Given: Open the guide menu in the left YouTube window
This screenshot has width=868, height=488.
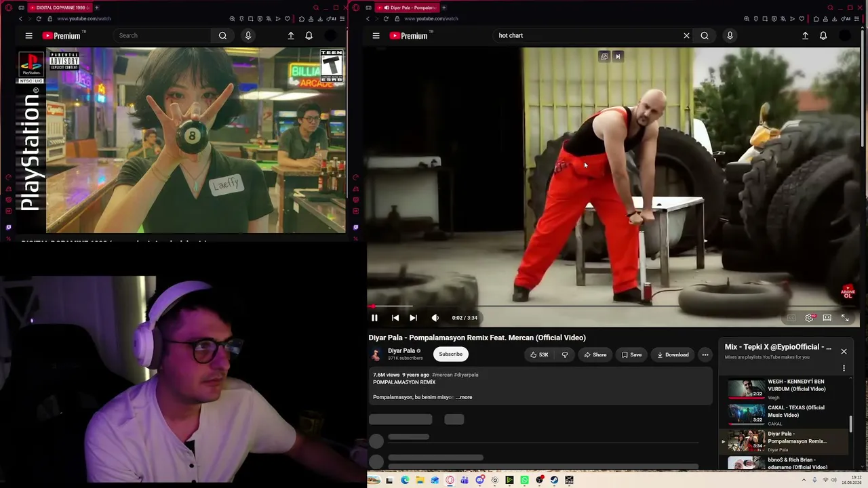Looking at the screenshot, I should (x=28, y=36).
